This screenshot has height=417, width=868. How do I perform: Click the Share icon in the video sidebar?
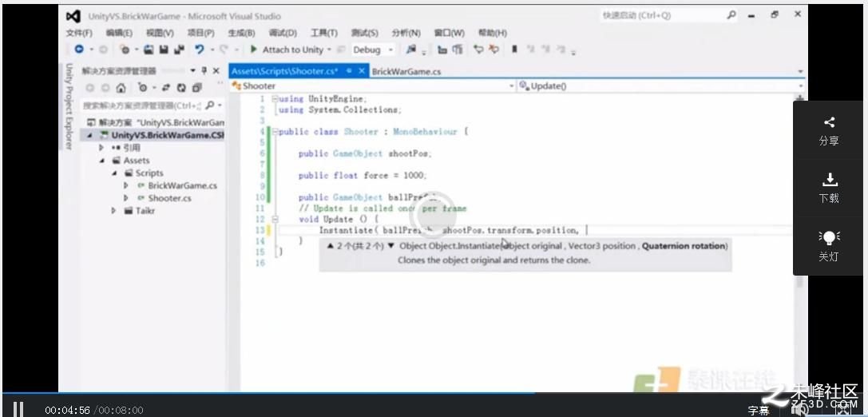coord(829,122)
